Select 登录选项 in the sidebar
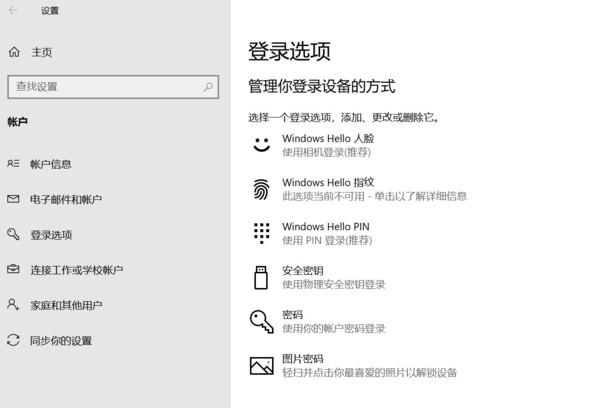The image size is (600, 408). click(51, 235)
